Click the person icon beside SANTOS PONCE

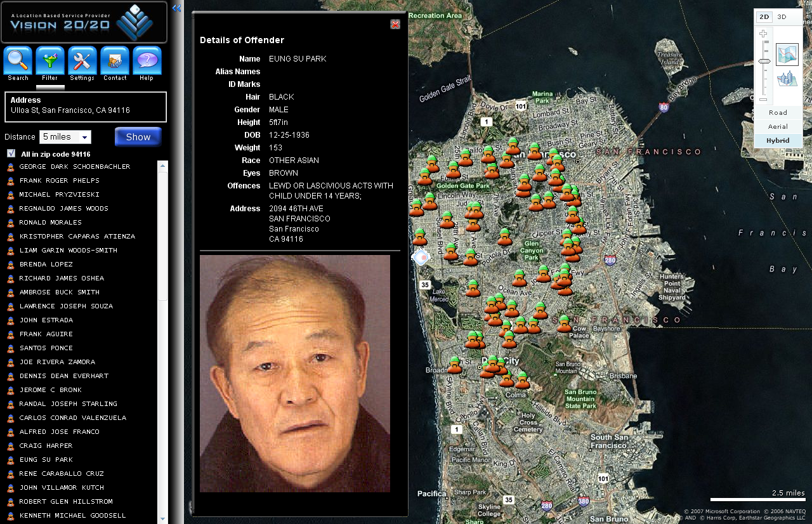[11, 348]
